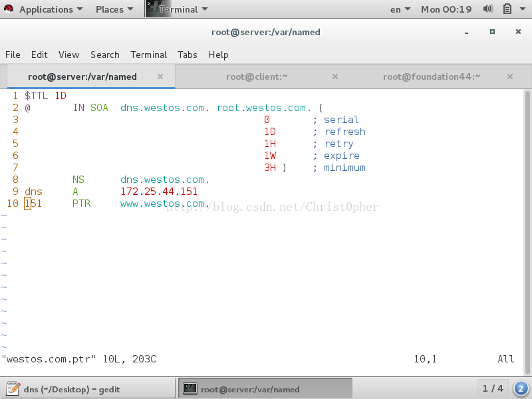Click the '3H' minimum value
The height and width of the screenshot is (399, 532).
point(270,168)
